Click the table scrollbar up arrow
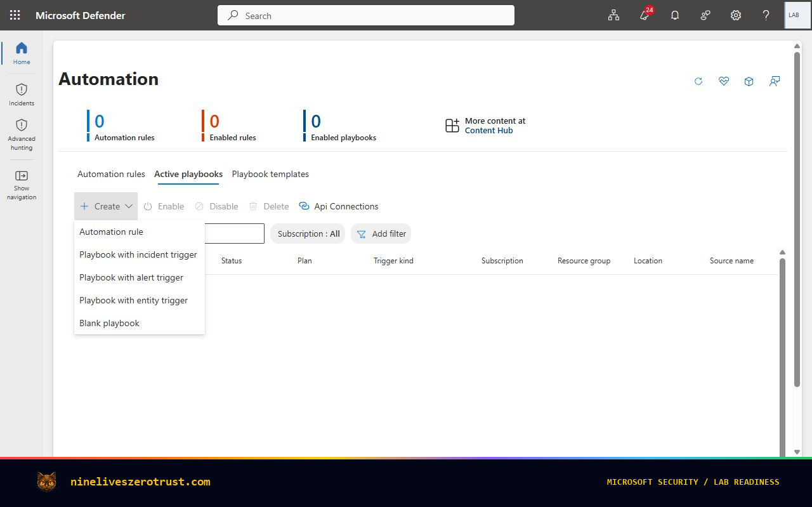 (782, 253)
